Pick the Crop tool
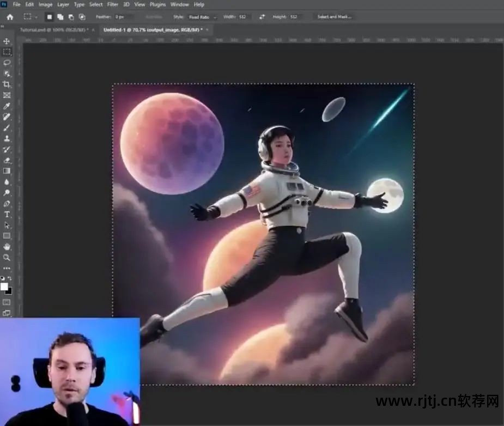Screen dimensions: 504x426 click(7, 84)
